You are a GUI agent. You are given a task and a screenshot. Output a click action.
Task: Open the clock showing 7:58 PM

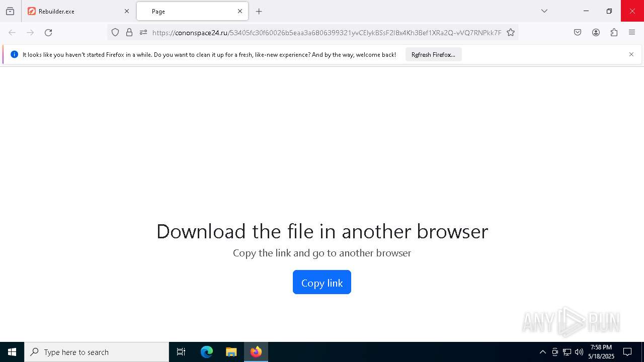[601, 352]
